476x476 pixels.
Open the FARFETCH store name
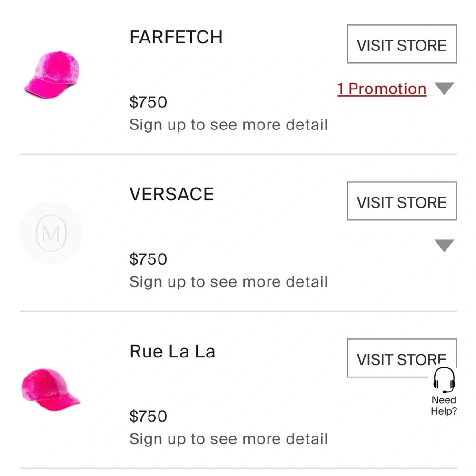click(x=176, y=38)
